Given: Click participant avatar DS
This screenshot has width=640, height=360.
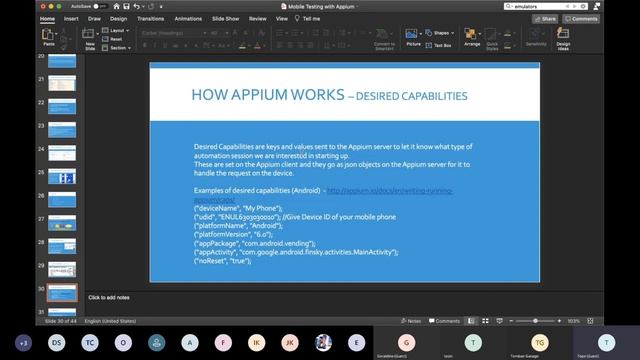Looking at the screenshot, I should (56, 343).
